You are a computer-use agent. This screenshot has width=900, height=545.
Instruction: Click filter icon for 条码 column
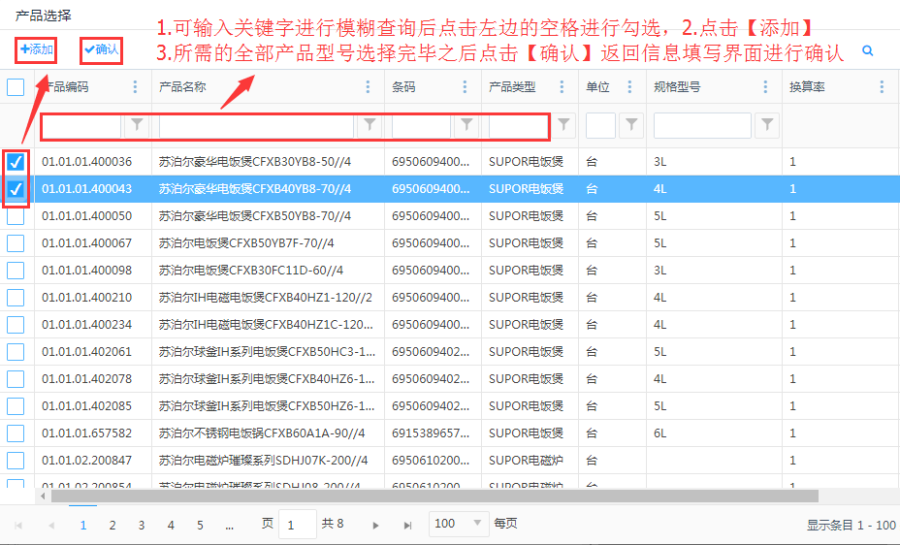coord(466,125)
